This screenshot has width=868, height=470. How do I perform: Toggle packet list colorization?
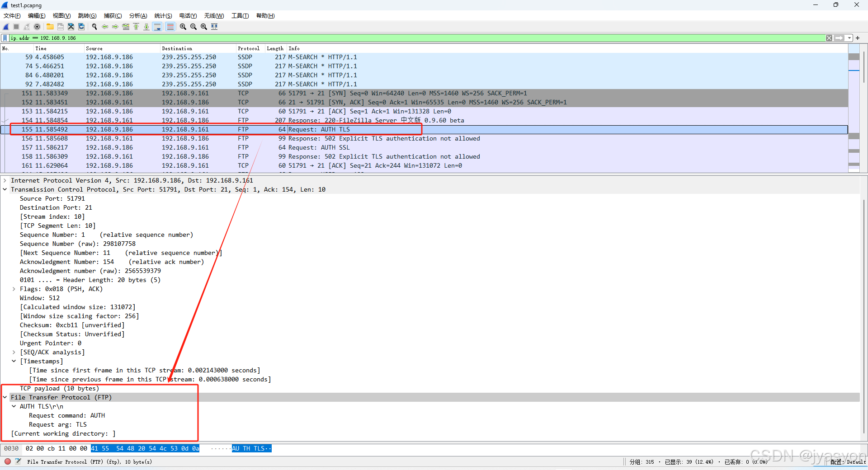tap(170, 27)
